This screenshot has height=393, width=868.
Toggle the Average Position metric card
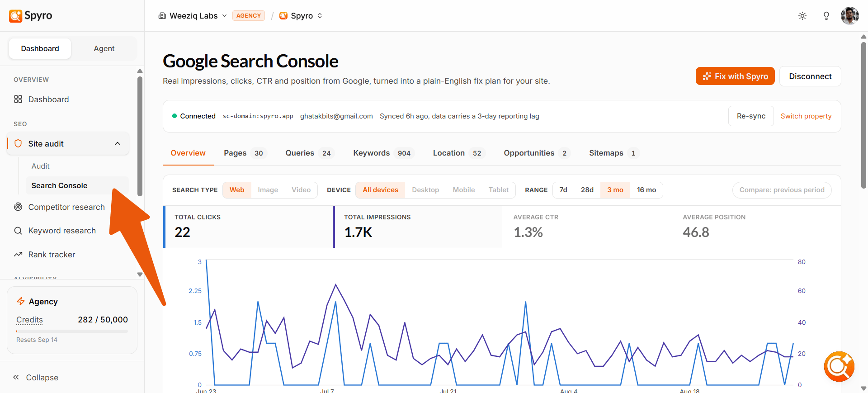click(x=756, y=227)
